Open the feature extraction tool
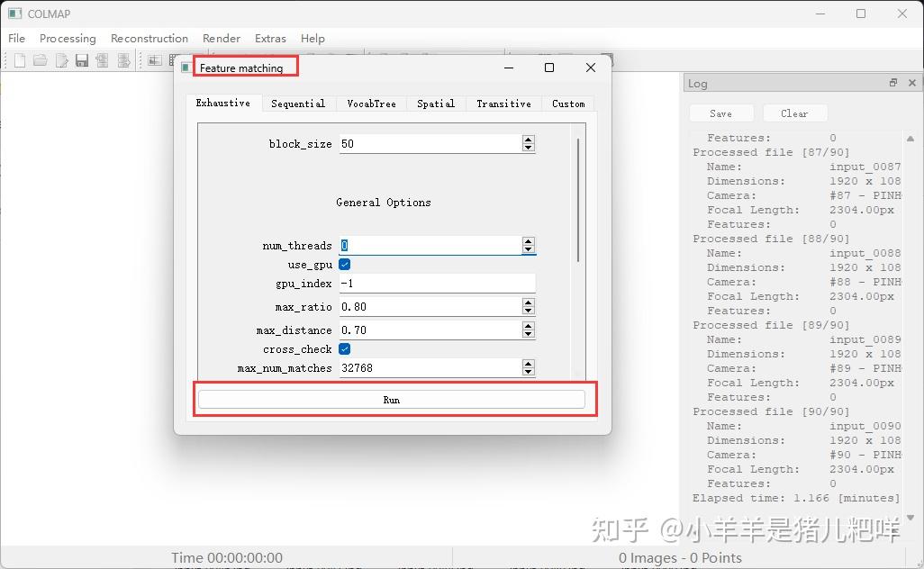 154,59
